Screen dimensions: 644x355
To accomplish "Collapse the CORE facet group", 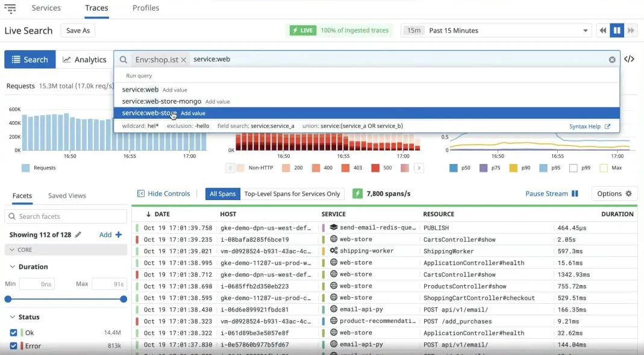I will tap(66, 250).
